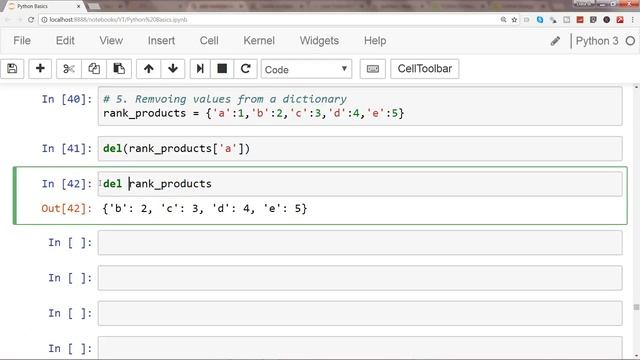Click the site info icon in address bar

44,20
